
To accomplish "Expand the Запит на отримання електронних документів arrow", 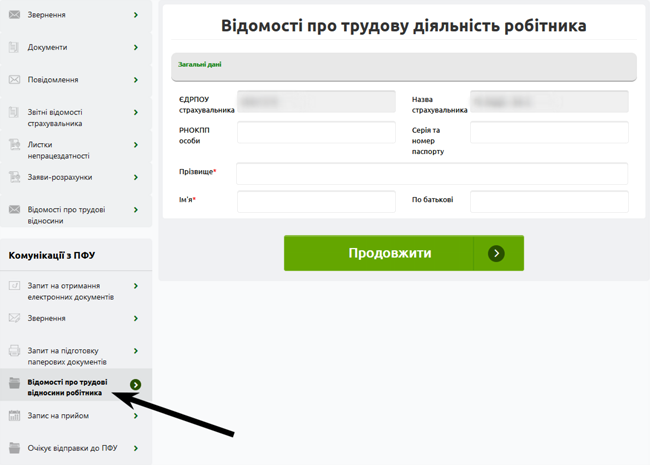I will pyautogui.click(x=136, y=286).
